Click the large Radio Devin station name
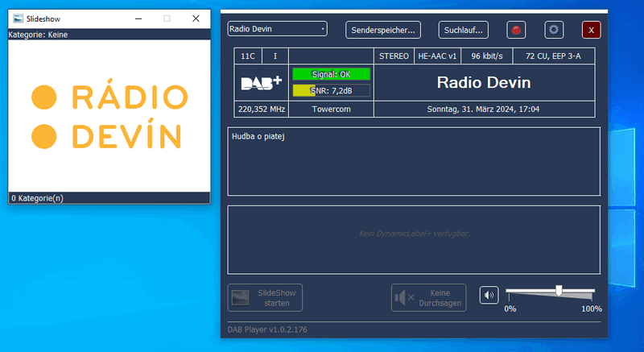 [484, 82]
